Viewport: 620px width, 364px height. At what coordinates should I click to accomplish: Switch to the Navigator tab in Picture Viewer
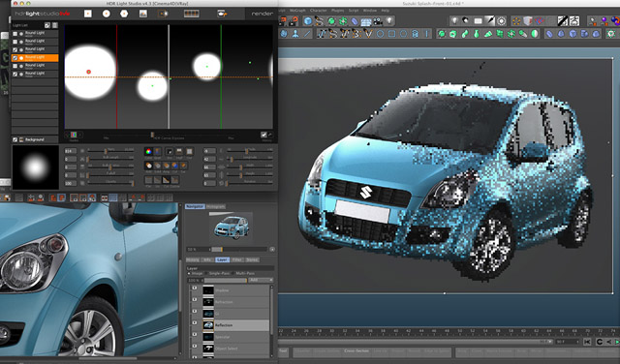click(x=195, y=207)
